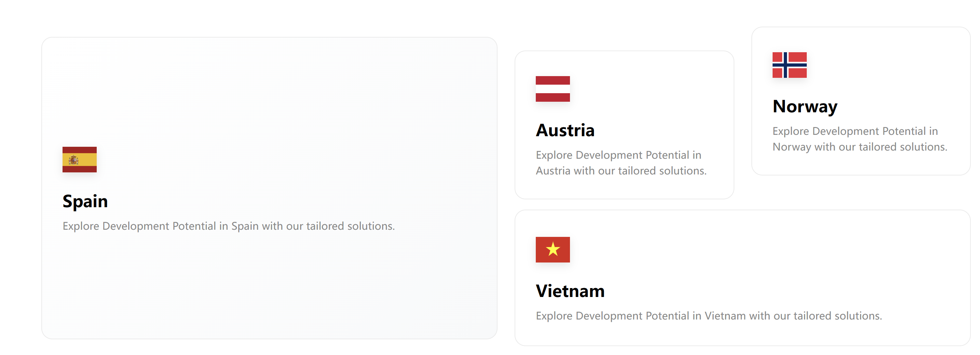Click the Spain development potential description
This screenshot has width=980, height=355.
(x=229, y=226)
